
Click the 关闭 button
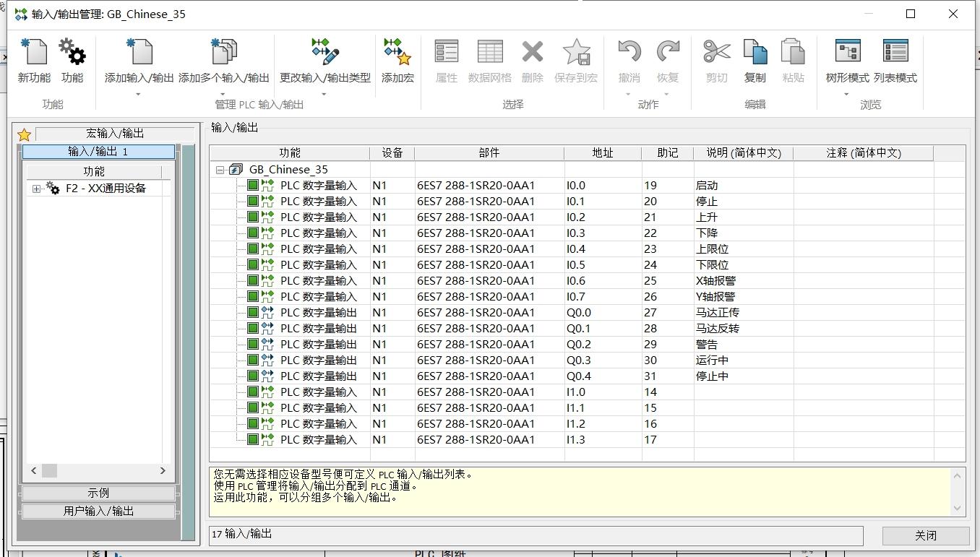[x=926, y=535]
